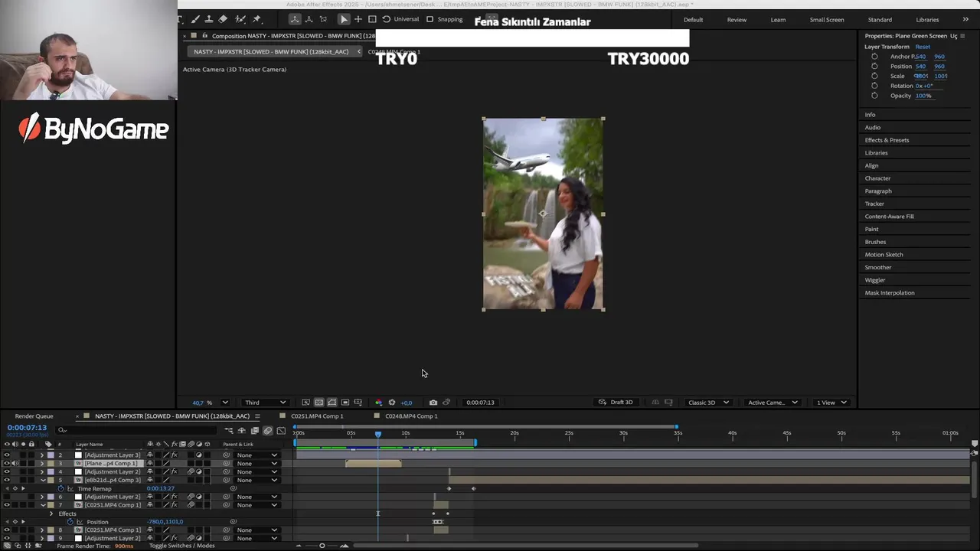The height and width of the screenshot is (551, 980).
Task: Click the reset exposure icon
Action: [x=392, y=403]
